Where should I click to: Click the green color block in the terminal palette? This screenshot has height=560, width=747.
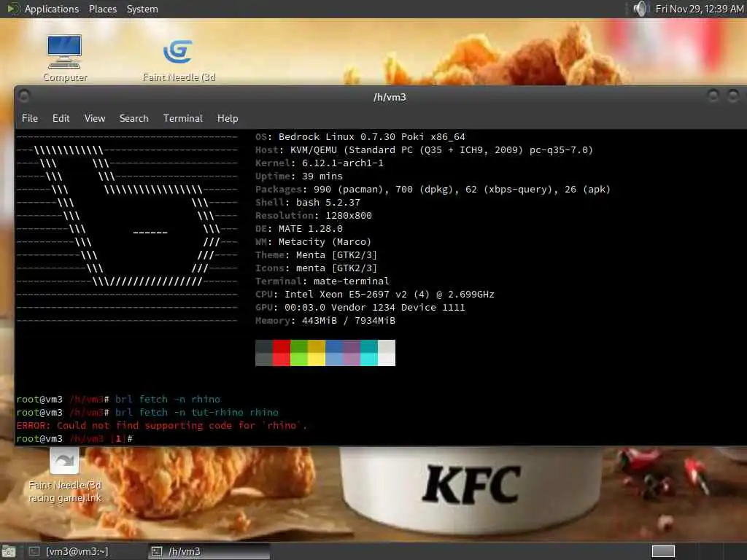click(299, 353)
